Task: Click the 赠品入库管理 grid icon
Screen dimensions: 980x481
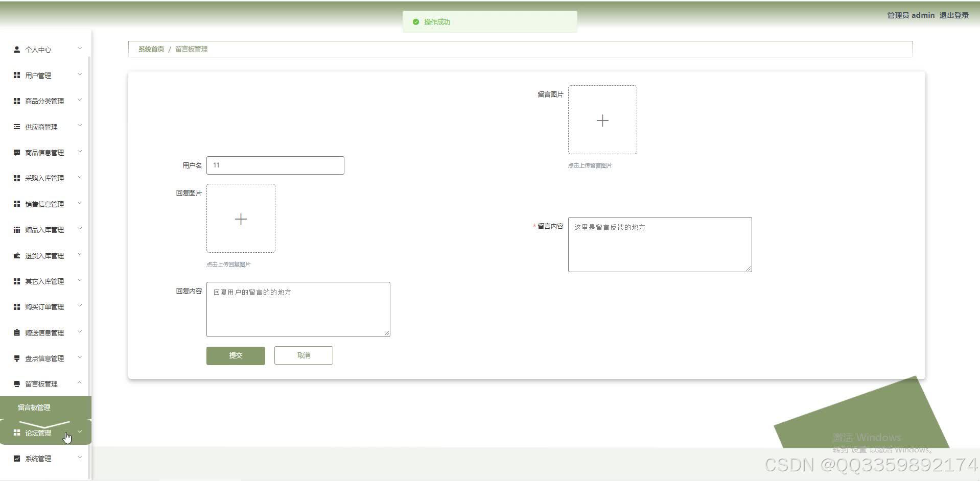Action: click(17, 230)
